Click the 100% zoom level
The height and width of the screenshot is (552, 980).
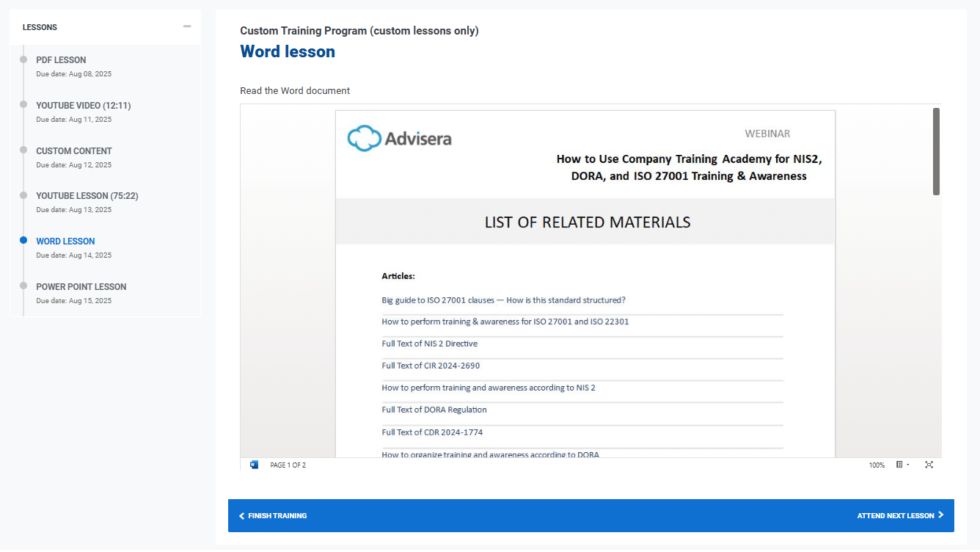coord(877,465)
